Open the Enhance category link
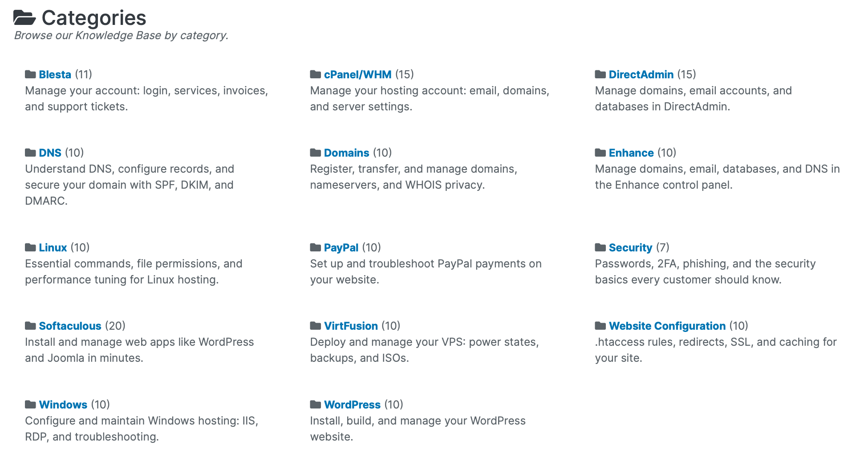Screen dimensions: 868x469 click(631, 153)
